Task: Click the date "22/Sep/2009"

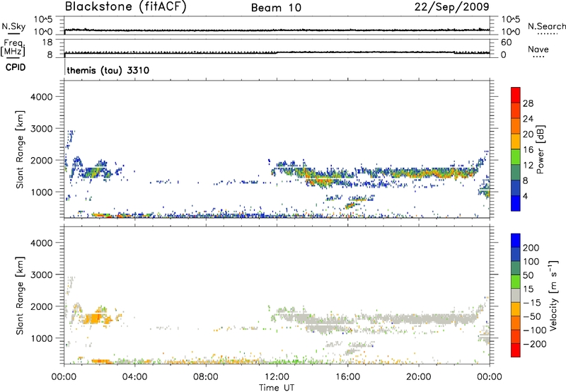Action: 451,7
